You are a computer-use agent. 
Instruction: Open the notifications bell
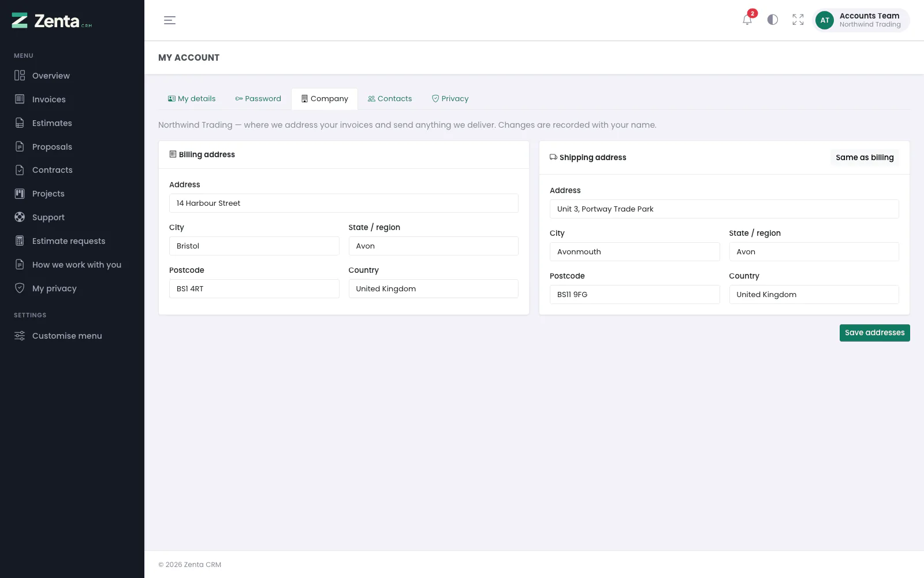[x=747, y=20]
